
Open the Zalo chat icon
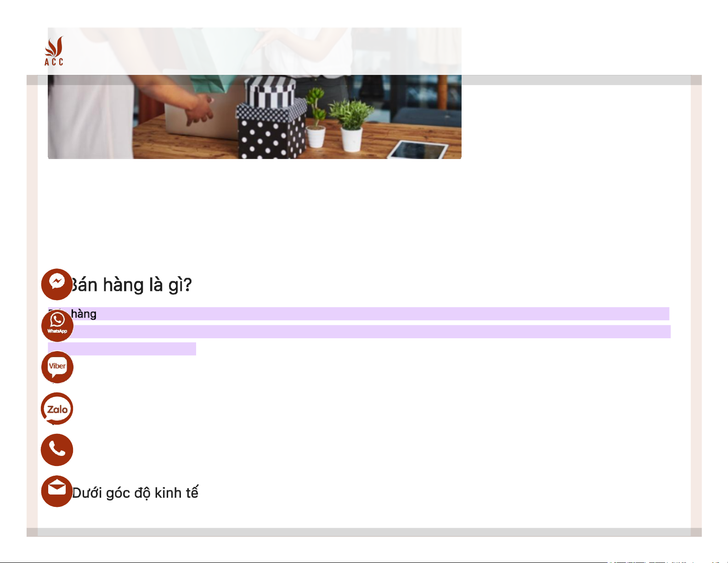coord(57,409)
